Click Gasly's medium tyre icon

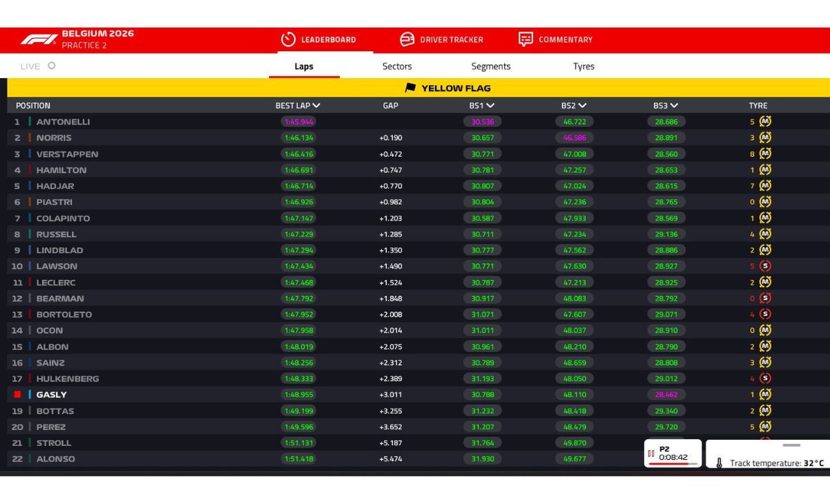coord(765,395)
